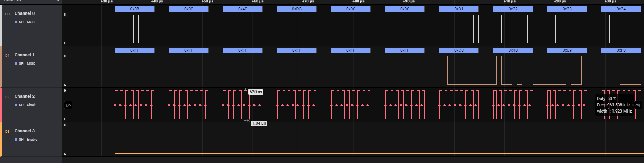This screenshot has width=644, height=163.
Task: Jump to previous edge on Channel 2
Action: pos(68,105)
